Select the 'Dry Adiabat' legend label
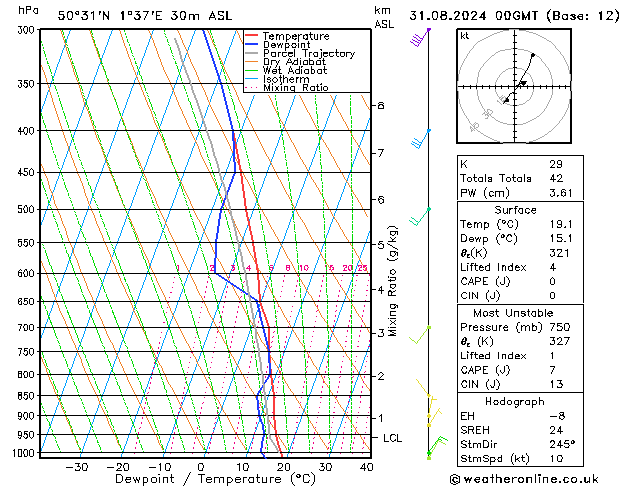This screenshot has height=486, width=629. [x=294, y=62]
